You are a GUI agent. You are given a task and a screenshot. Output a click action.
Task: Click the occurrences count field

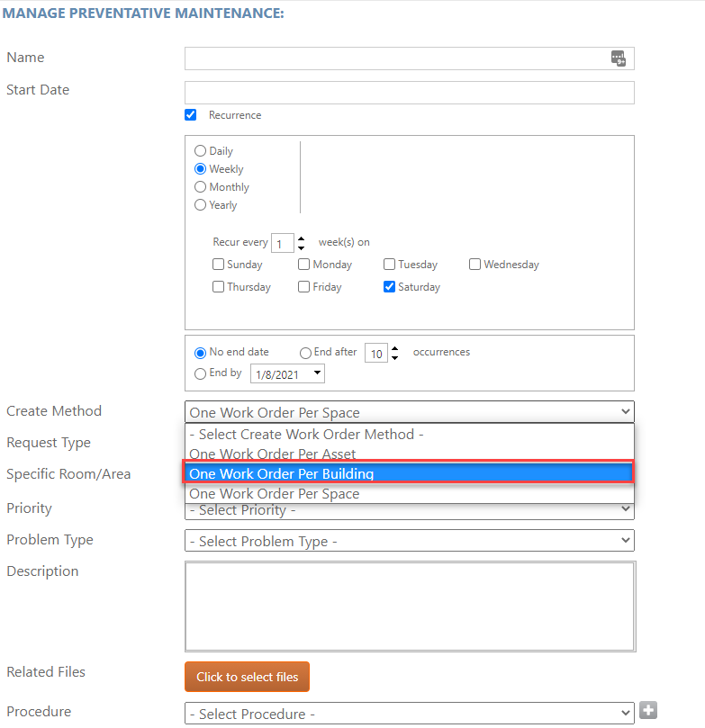tap(376, 354)
